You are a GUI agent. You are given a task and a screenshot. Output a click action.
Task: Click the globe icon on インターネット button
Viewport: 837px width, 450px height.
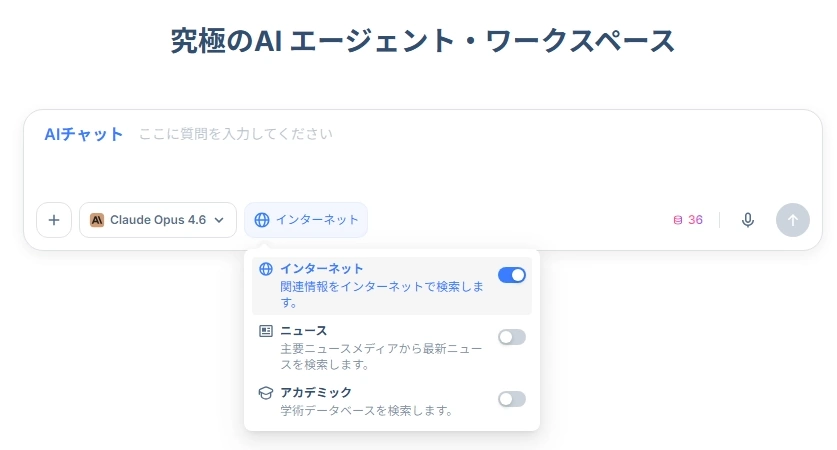click(x=262, y=220)
